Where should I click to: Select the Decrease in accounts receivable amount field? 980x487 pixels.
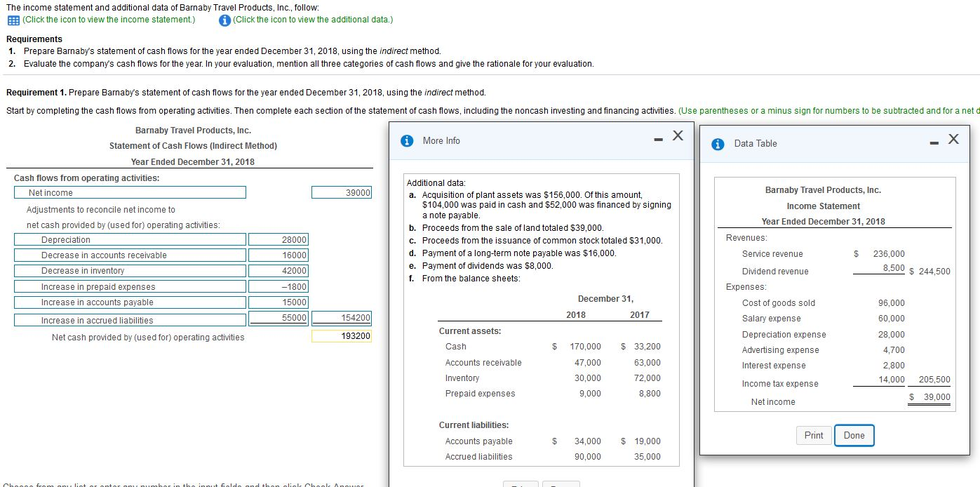click(x=278, y=255)
